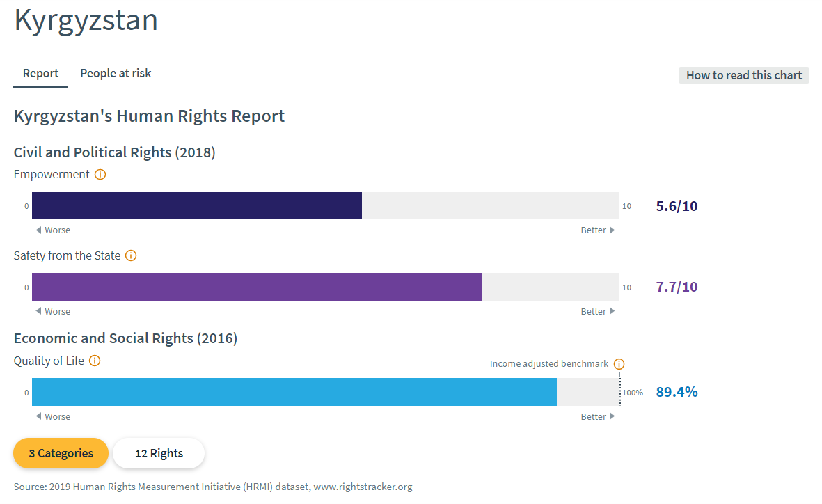
Task: Click the Income adjusted benchmark info icon
Action: [619, 364]
